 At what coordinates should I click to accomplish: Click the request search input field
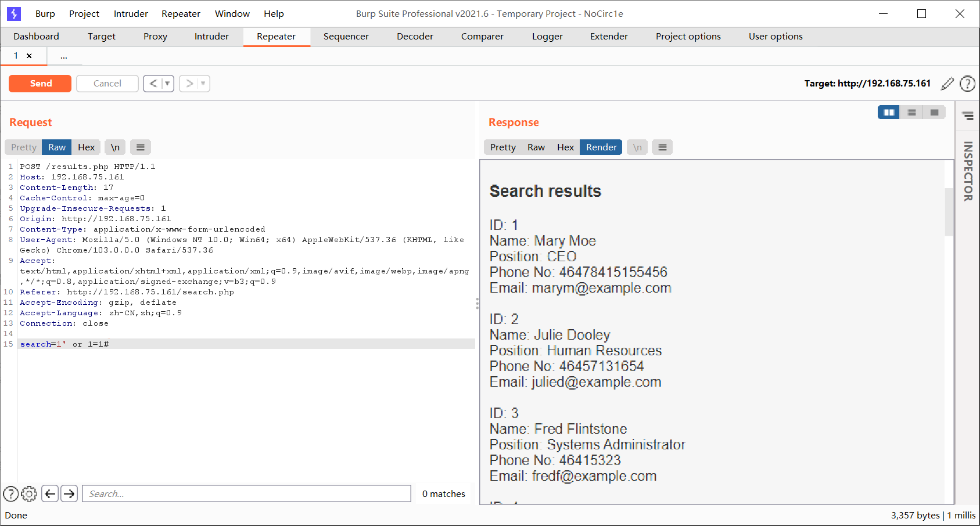[246, 494]
